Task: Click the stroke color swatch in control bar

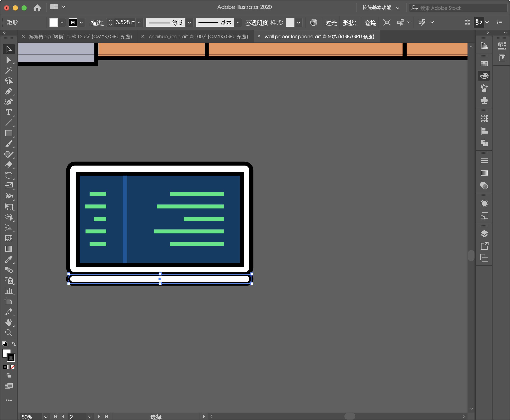Action: click(x=73, y=23)
